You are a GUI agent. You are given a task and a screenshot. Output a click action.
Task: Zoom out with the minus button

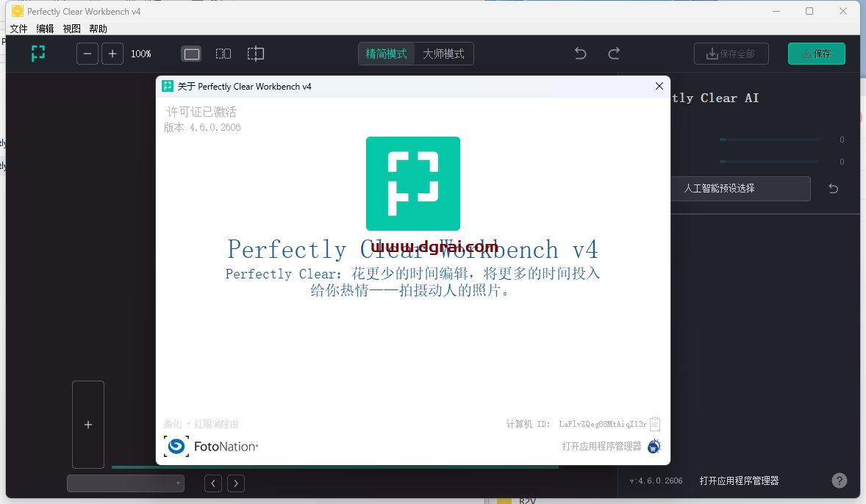pos(87,54)
